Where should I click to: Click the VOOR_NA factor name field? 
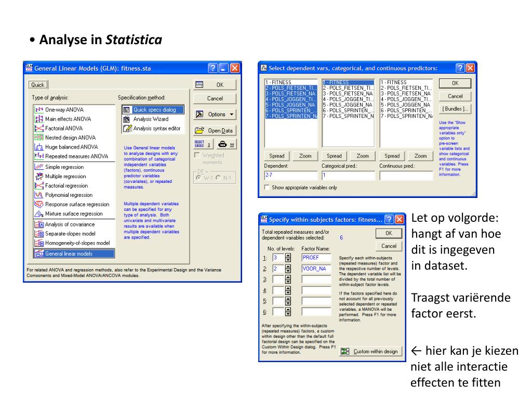point(316,269)
